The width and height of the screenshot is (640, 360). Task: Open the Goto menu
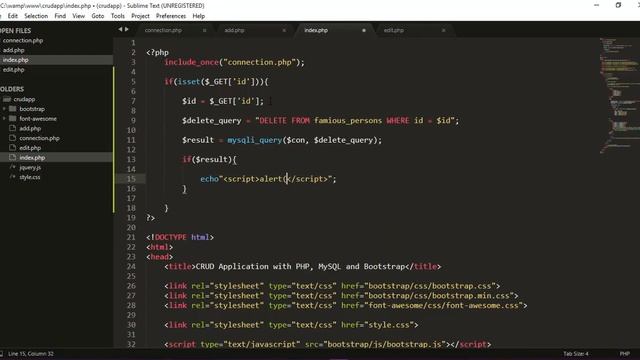pyautogui.click(x=98, y=16)
